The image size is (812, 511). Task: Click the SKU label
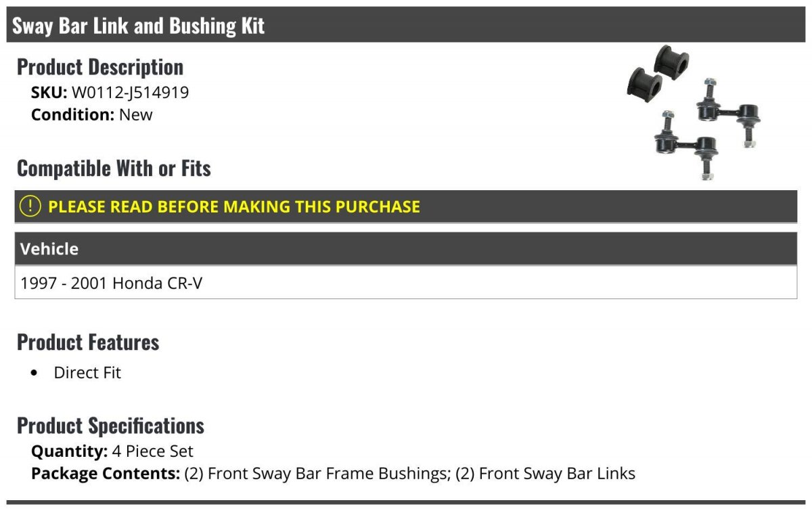click(x=49, y=92)
